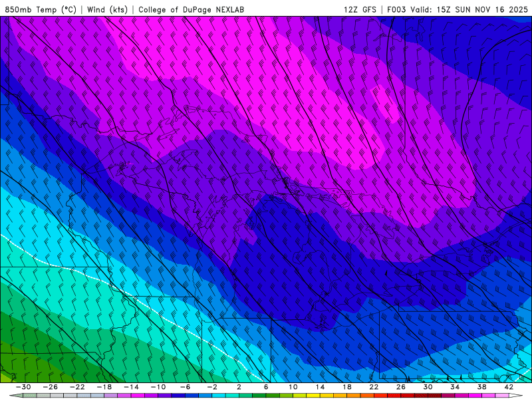Click the 2 temperature legend label

click(239, 387)
